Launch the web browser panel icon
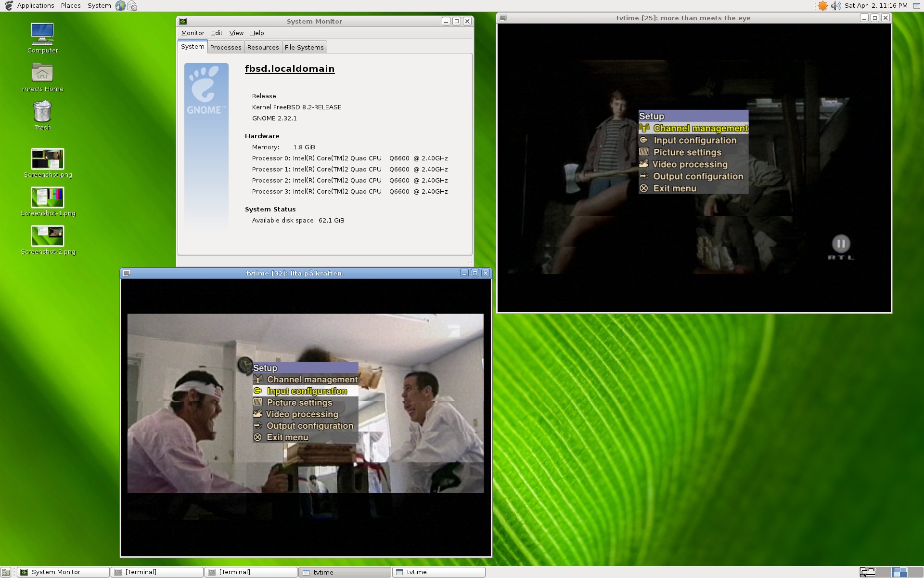Viewport: 924px width, 578px height. pyautogui.click(x=120, y=6)
